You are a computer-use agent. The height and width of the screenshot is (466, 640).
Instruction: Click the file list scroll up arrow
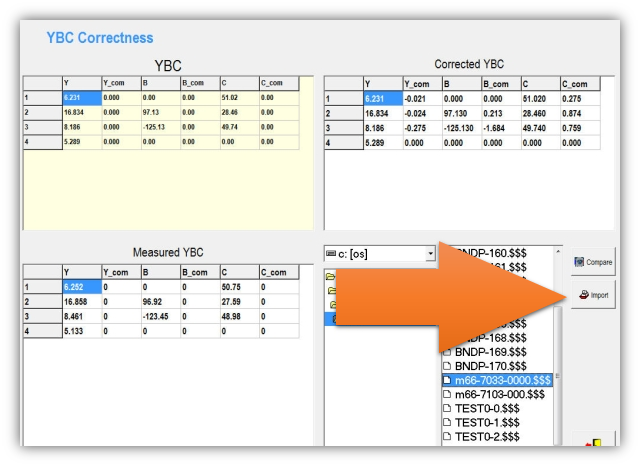click(x=556, y=249)
